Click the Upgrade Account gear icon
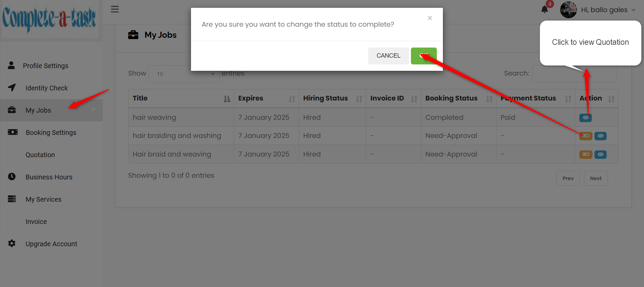This screenshot has width=644, height=287. point(12,243)
